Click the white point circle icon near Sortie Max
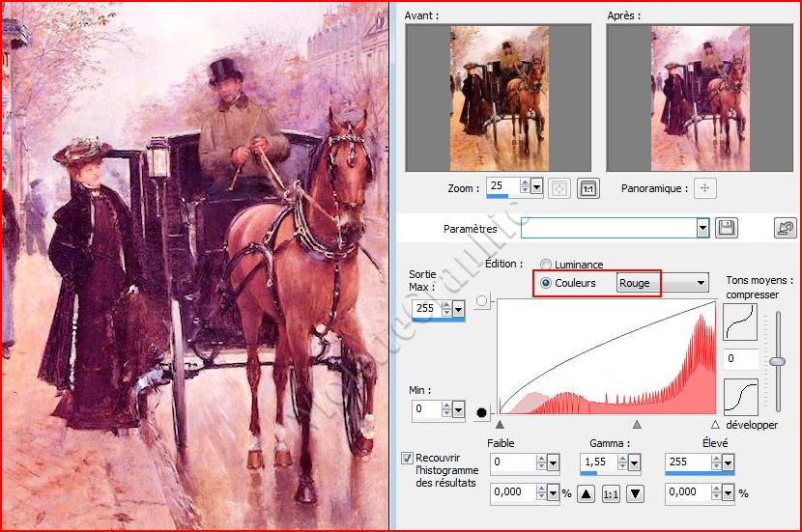This screenshot has width=802, height=532. (482, 301)
